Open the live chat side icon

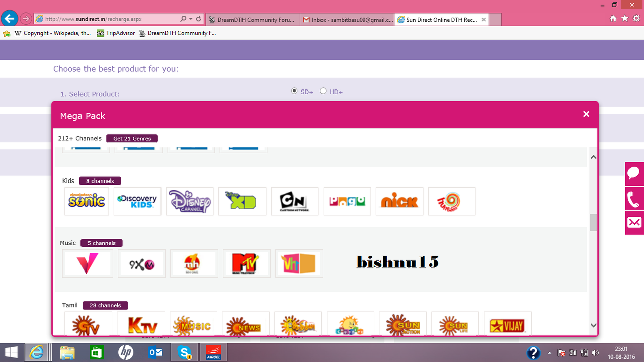point(634,173)
